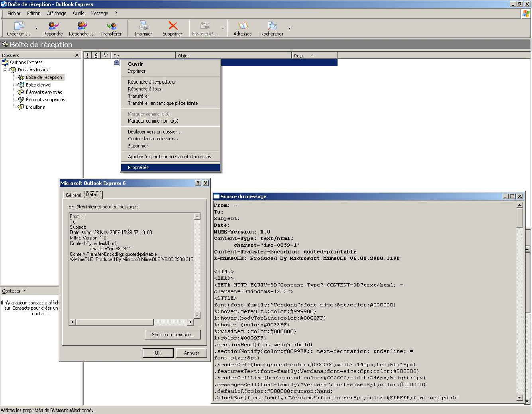
Task: Sort messages by Reçu column
Action: [314, 55]
